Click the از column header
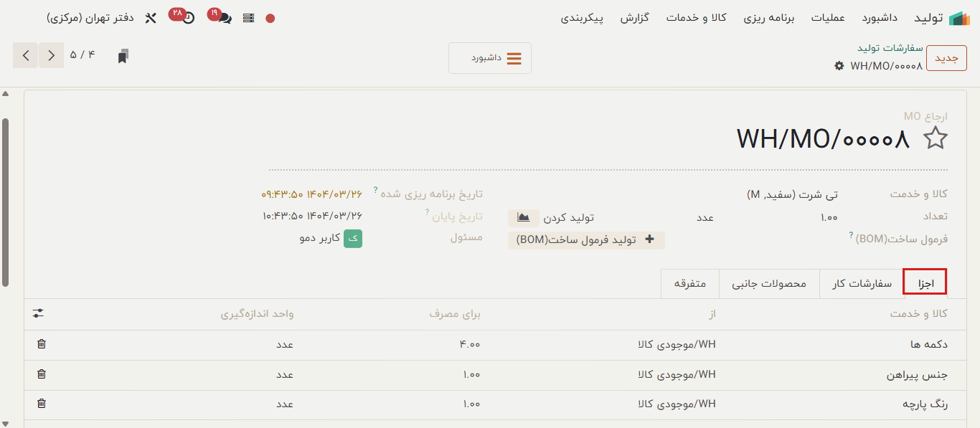 (x=712, y=313)
